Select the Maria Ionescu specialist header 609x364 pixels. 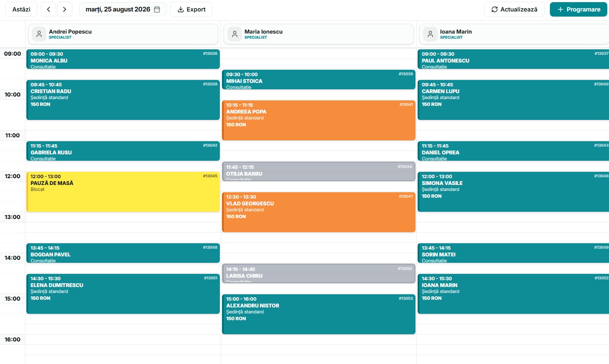click(x=319, y=34)
